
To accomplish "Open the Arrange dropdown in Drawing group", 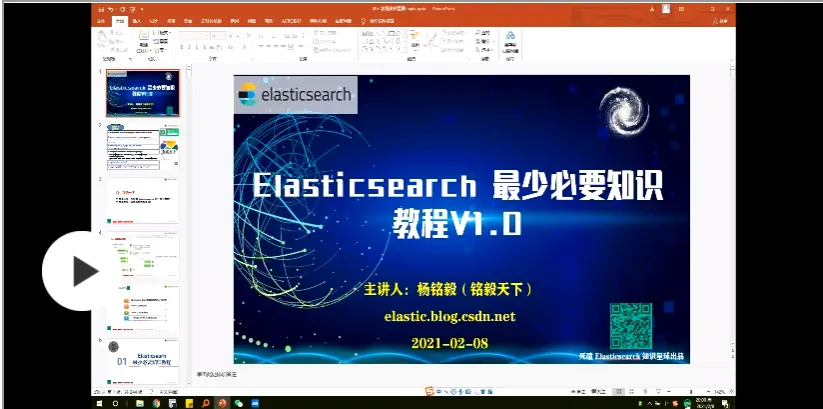I will (x=416, y=41).
